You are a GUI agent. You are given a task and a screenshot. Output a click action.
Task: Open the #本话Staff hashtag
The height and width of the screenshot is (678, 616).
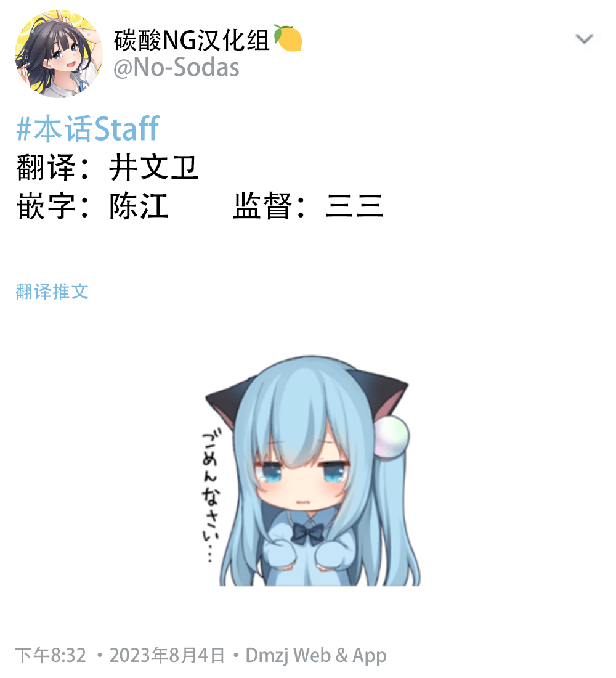[x=87, y=128]
